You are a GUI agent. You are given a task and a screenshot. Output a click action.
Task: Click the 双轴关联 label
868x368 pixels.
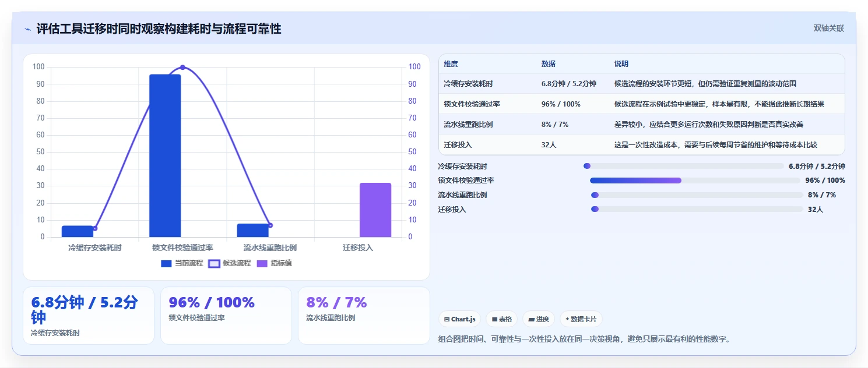click(828, 29)
